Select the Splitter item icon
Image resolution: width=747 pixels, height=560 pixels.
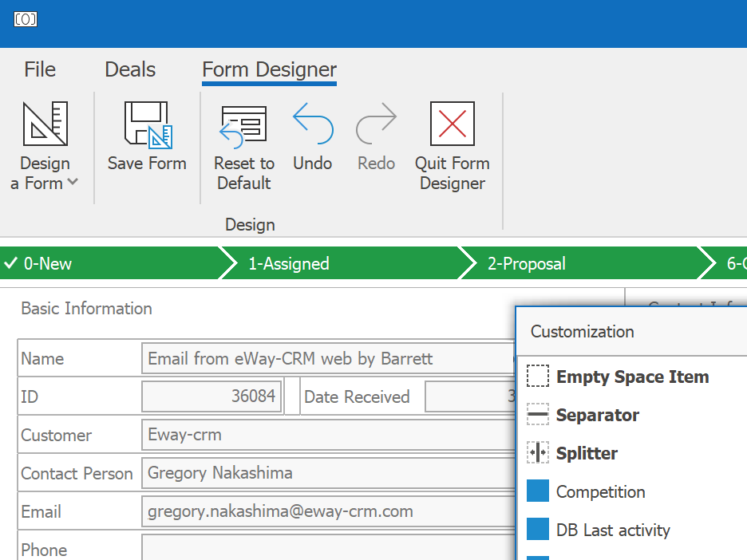538,452
